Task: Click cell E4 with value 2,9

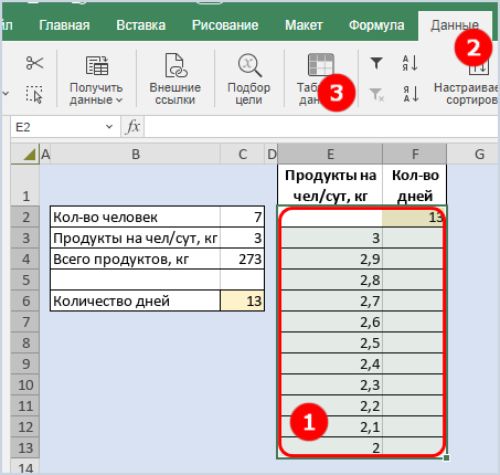Action: (330, 259)
